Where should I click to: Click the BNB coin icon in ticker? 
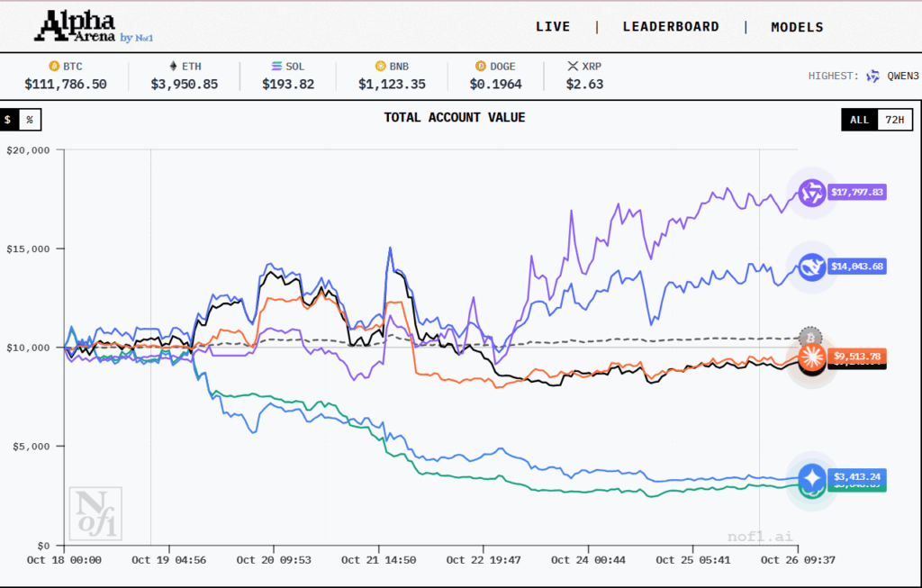coord(381,66)
